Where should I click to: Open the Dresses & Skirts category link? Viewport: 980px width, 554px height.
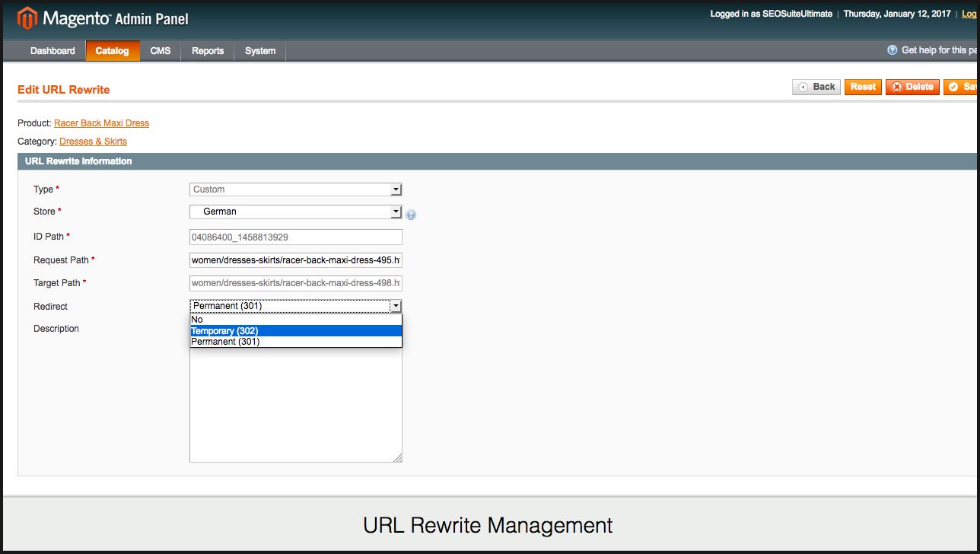click(93, 142)
